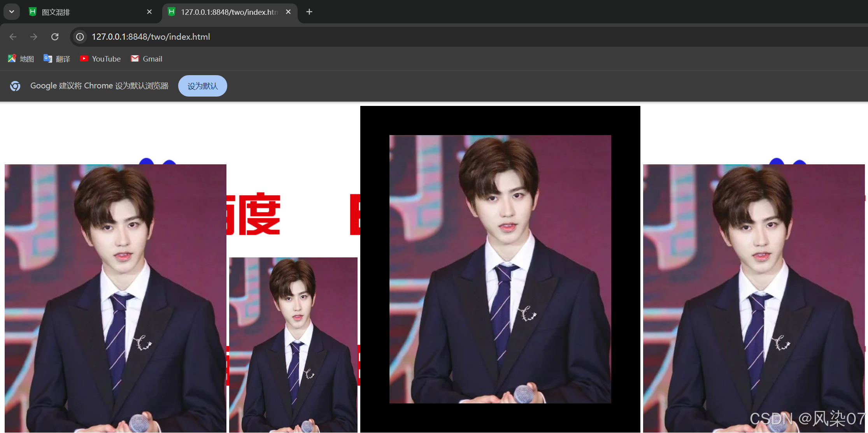Viewport: 868px width, 433px height.
Task: Open a new browser tab
Action: point(309,12)
